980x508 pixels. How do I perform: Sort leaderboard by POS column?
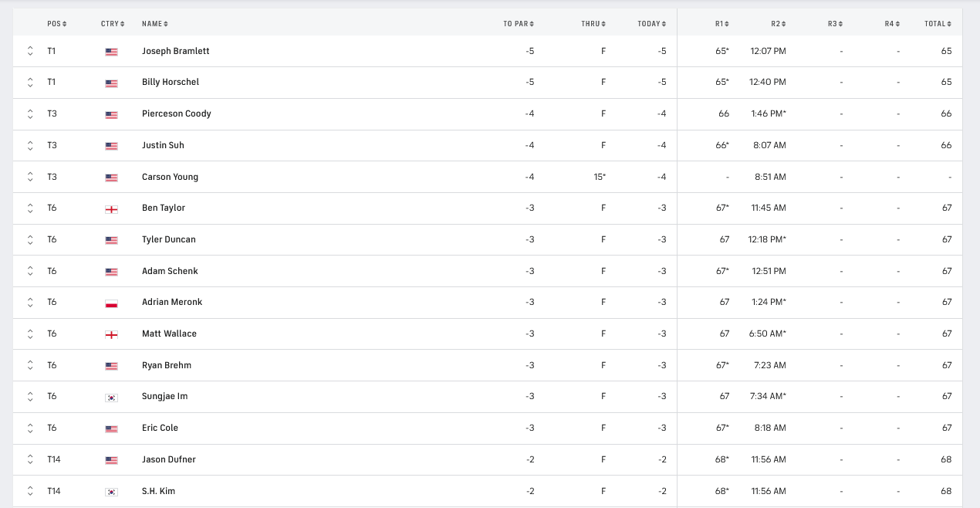tap(56, 24)
